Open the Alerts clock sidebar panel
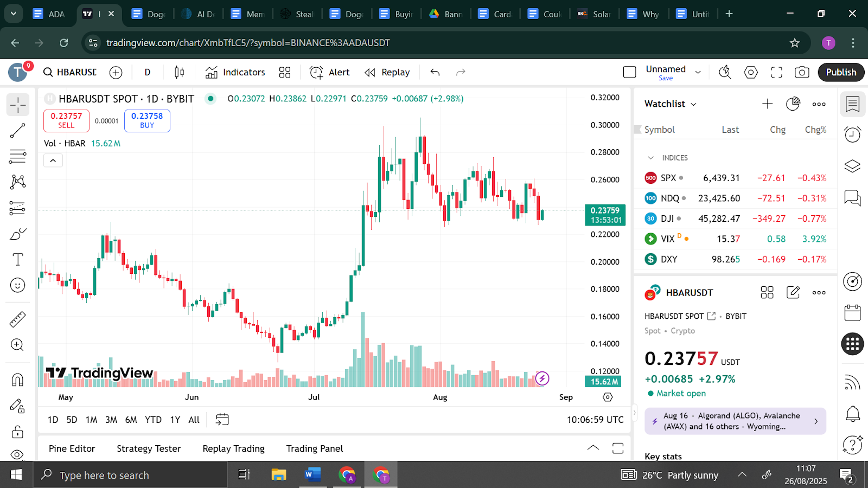 853,134
